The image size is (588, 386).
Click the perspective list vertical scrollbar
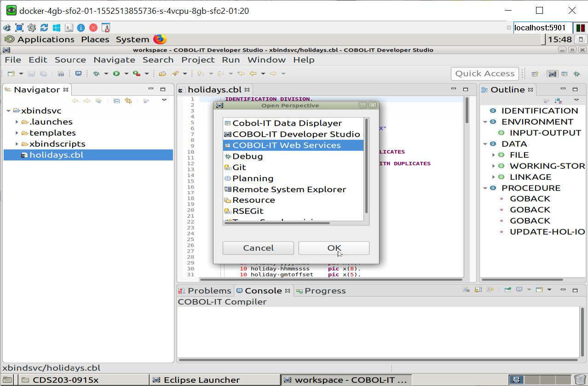366,166
